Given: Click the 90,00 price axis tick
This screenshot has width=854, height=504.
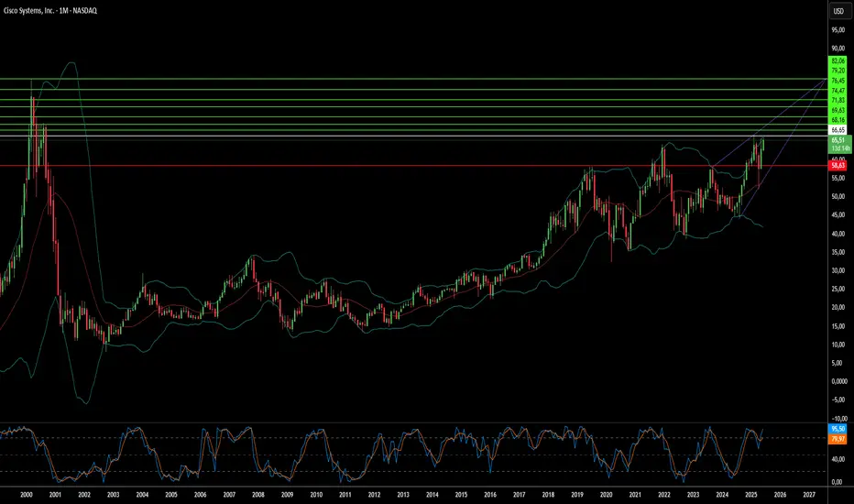Looking at the screenshot, I should 838,49.
